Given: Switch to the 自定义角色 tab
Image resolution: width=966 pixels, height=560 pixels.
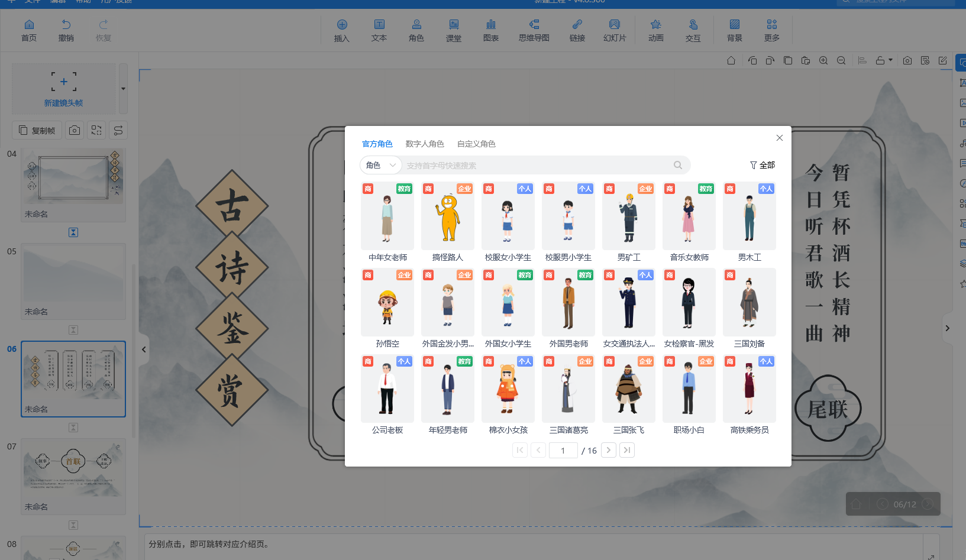Looking at the screenshot, I should [476, 144].
